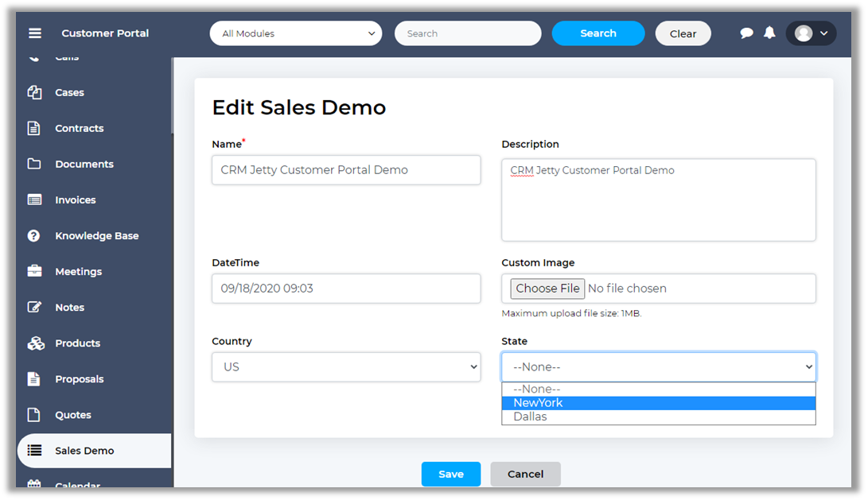The width and height of the screenshot is (868, 500).
Task: Click the Cancel button
Action: 525,474
